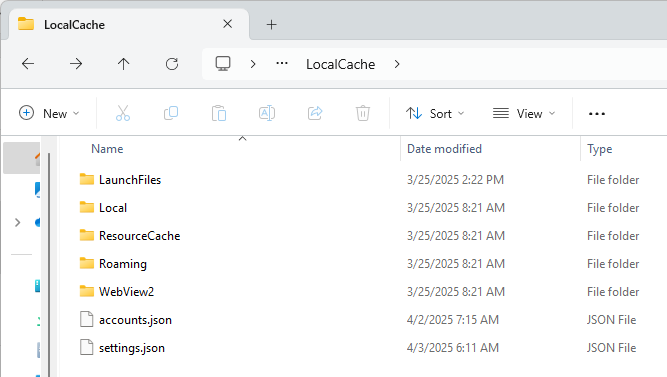Click date 3/25/2025 2:22 PM cell
Image resolution: width=667 pixels, height=377 pixels.
tap(455, 180)
